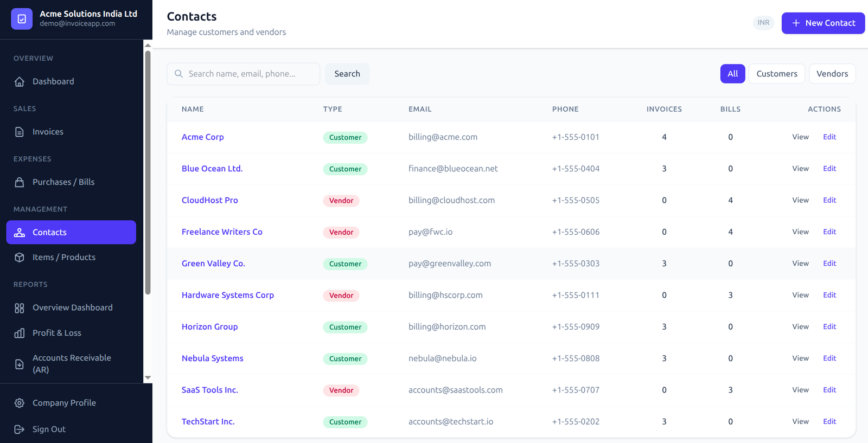Image resolution: width=868 pixels, height=443 pixels.
Task: Click the Acme Solutions logo icon
Action: 22,19
